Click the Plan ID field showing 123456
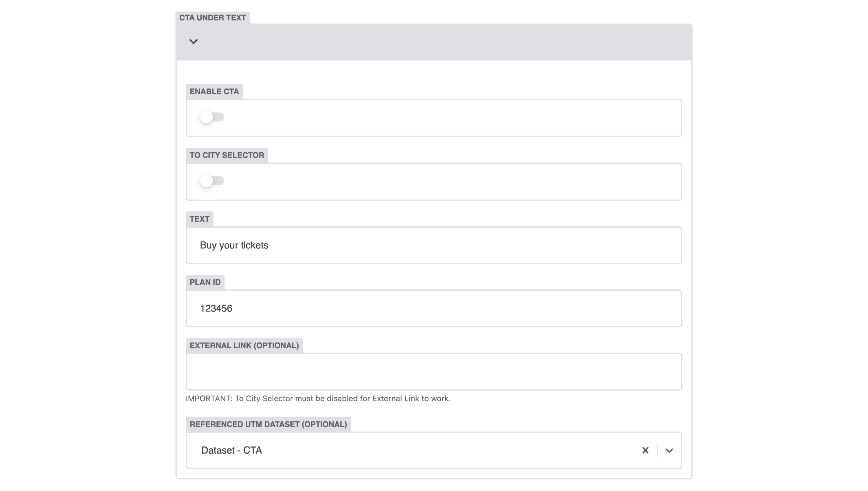 [434, 308]
